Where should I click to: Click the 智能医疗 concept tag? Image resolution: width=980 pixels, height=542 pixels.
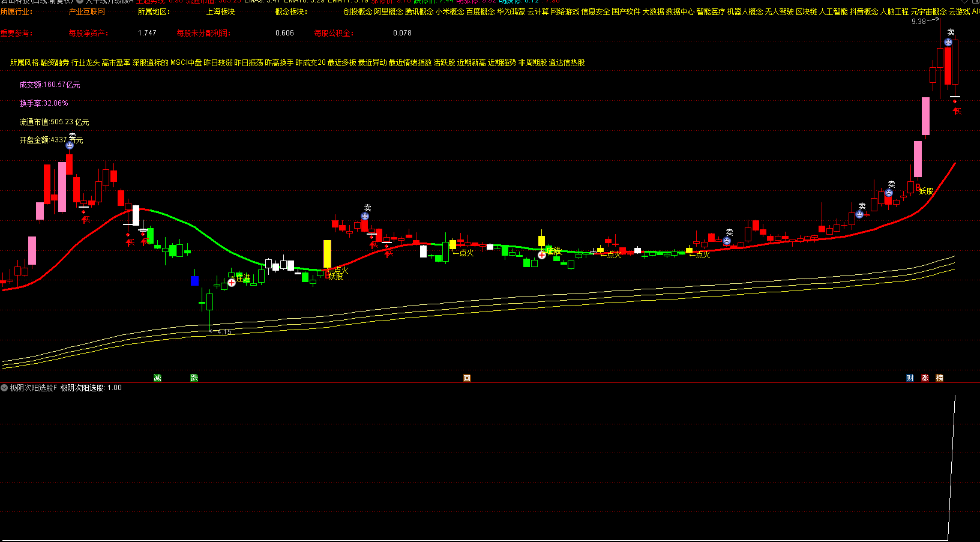pos(711,11)
